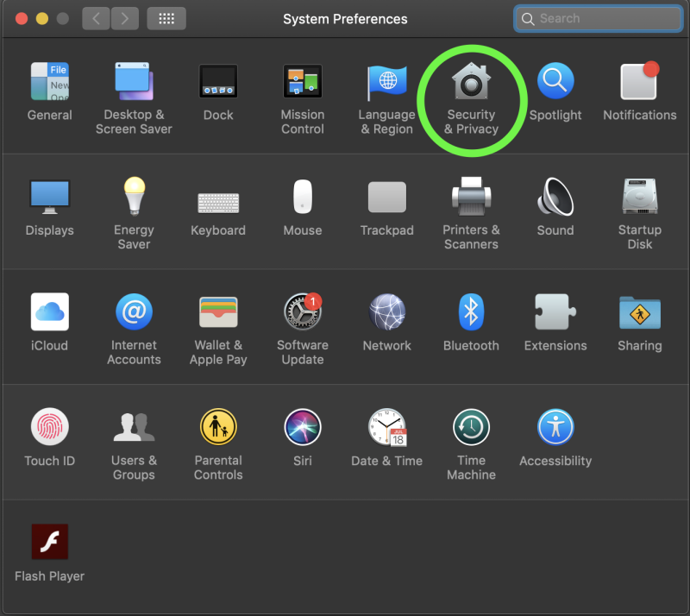Open iCloud settings
The width and height of the screenshot is (690, 616).
coord(49,311)
